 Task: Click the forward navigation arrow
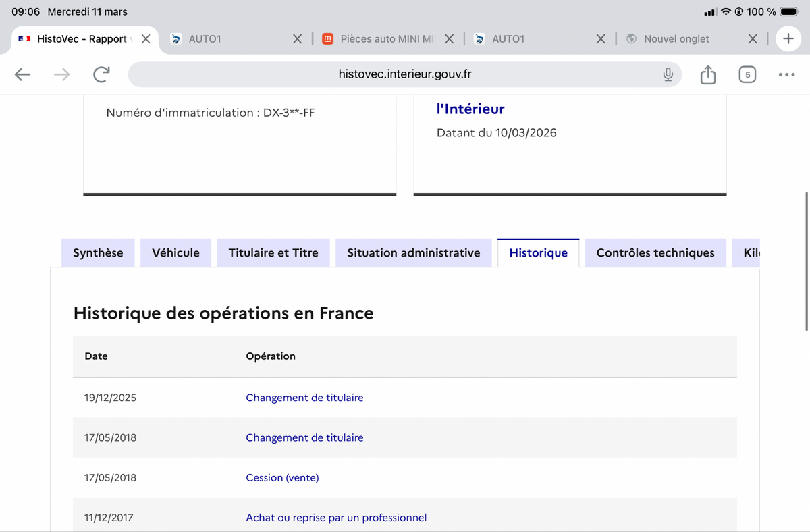(x=62, y=74)
